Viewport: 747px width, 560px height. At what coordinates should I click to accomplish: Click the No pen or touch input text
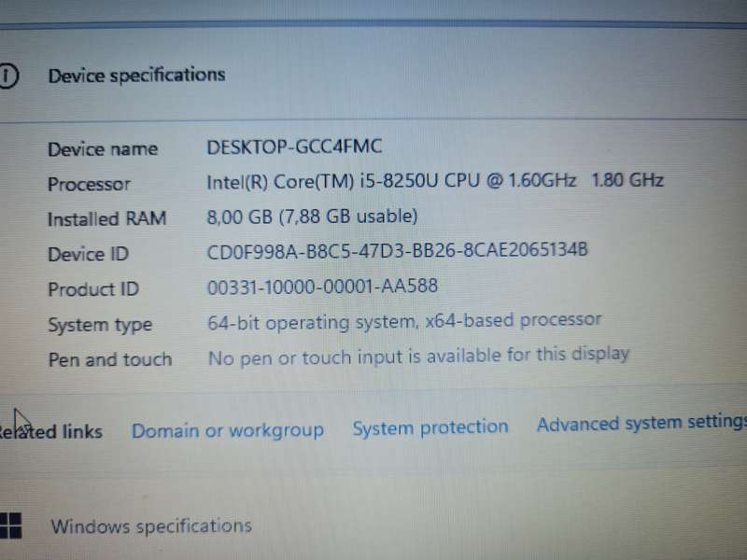tap(418, 357)
